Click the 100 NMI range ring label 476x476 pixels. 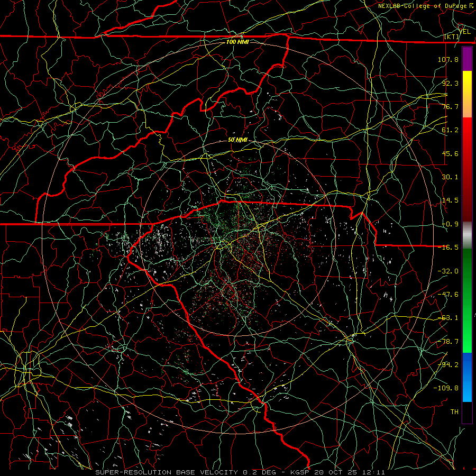pyautogui.click(x=237, y=42)
